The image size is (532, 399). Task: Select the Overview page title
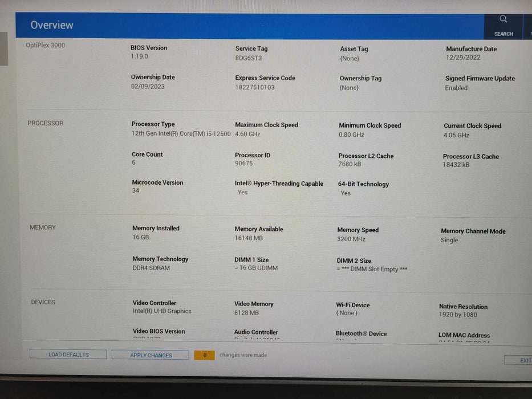[52, 25]
